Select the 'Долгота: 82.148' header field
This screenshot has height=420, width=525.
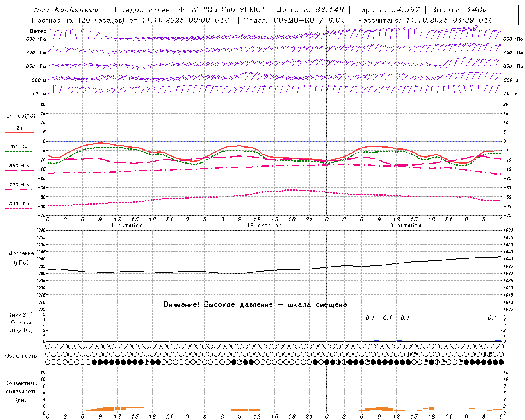coord(310,10)
